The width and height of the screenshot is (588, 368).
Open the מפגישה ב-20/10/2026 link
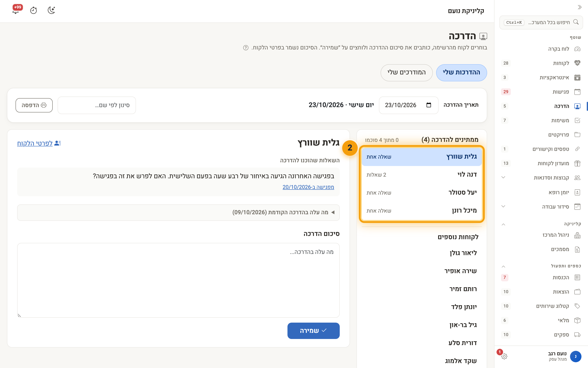point(308,187)
